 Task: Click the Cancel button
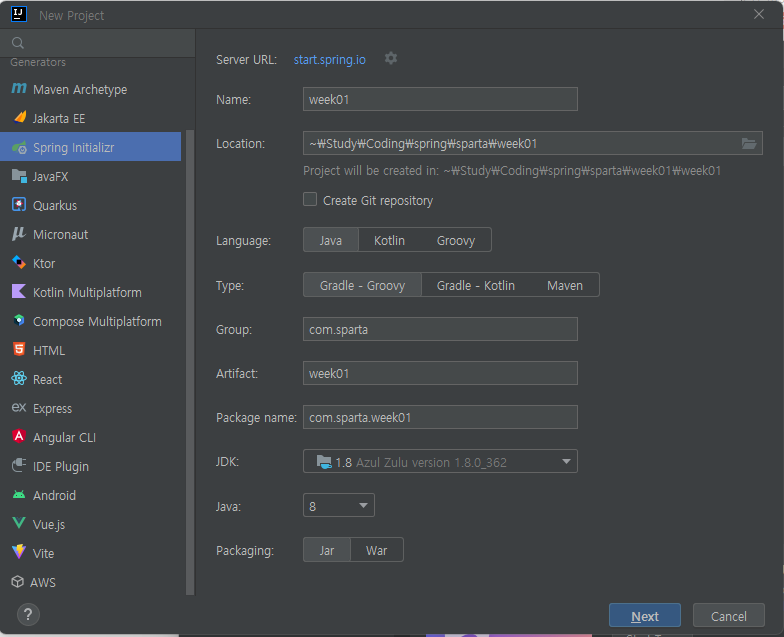[x=728, y=616]
